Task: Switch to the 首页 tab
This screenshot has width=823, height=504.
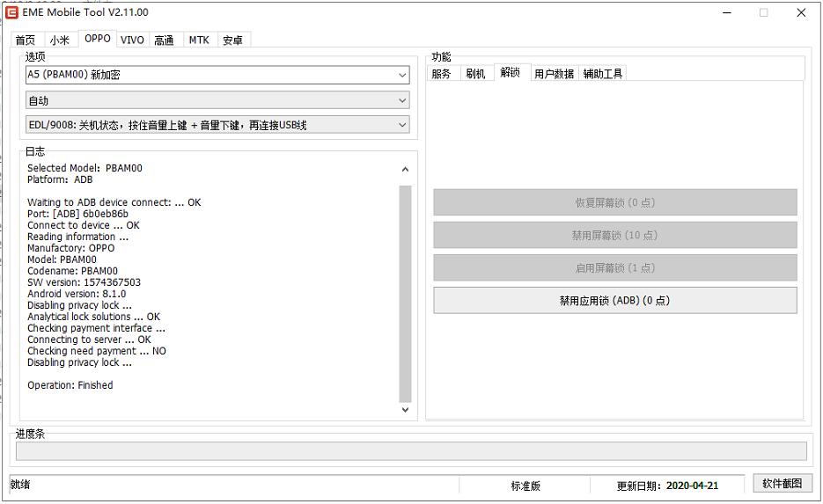Action: tap(26, 40)
